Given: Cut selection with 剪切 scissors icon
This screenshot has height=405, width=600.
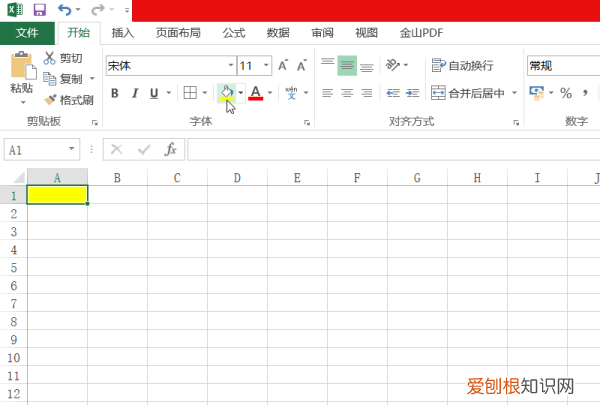Looking at the screenshot, I should tap(49, 58).
